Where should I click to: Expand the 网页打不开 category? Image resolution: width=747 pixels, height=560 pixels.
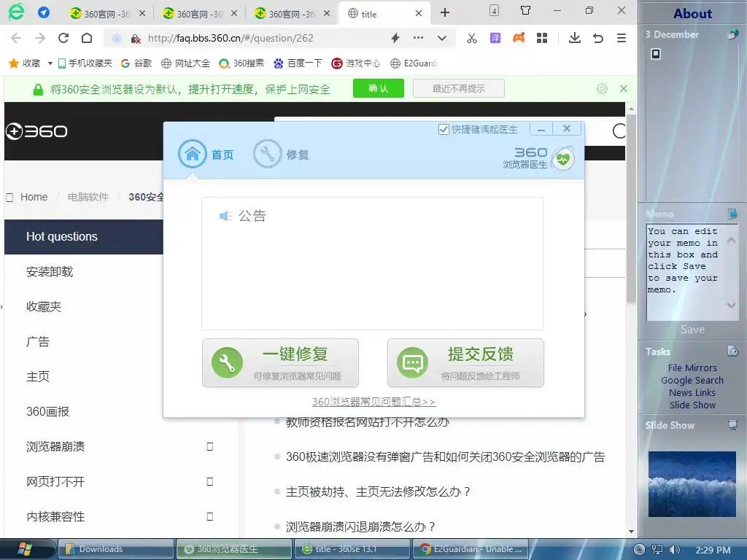click(209, 481)
